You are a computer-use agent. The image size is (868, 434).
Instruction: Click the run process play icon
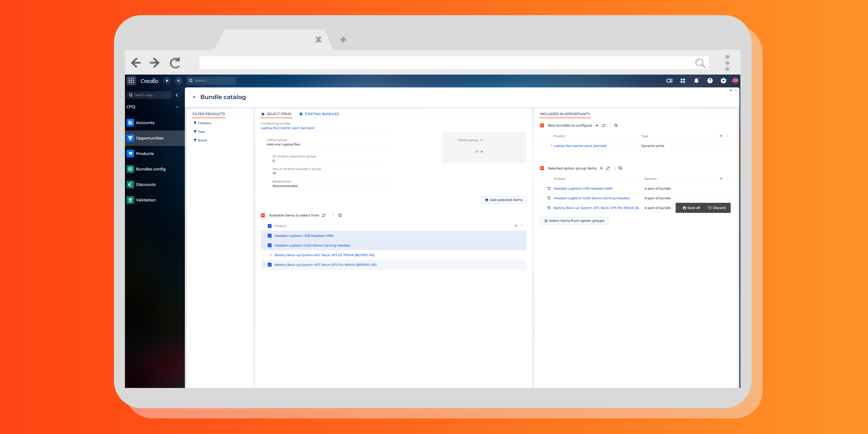[x=167, y=80]
